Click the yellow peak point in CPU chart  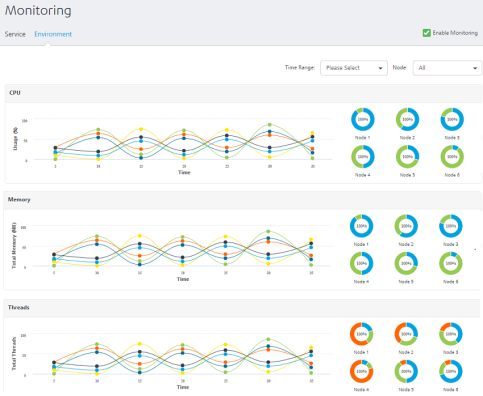coord(141,129)
